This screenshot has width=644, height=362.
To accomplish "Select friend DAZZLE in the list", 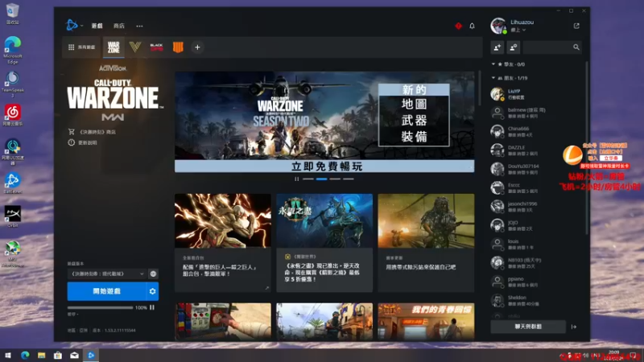I will (x=536, y=150).
